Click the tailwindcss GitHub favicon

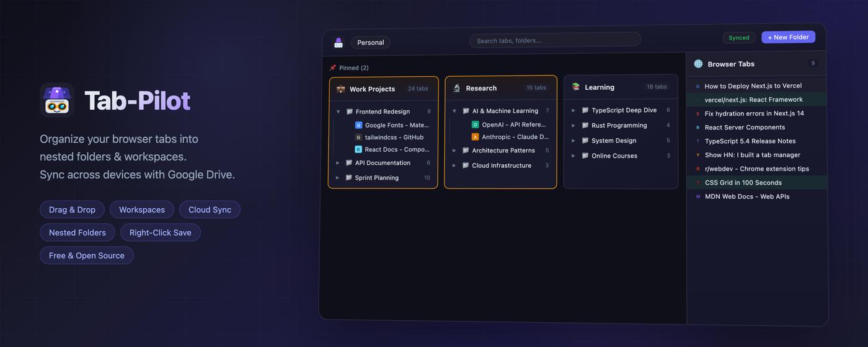click(x=358, y=138)
